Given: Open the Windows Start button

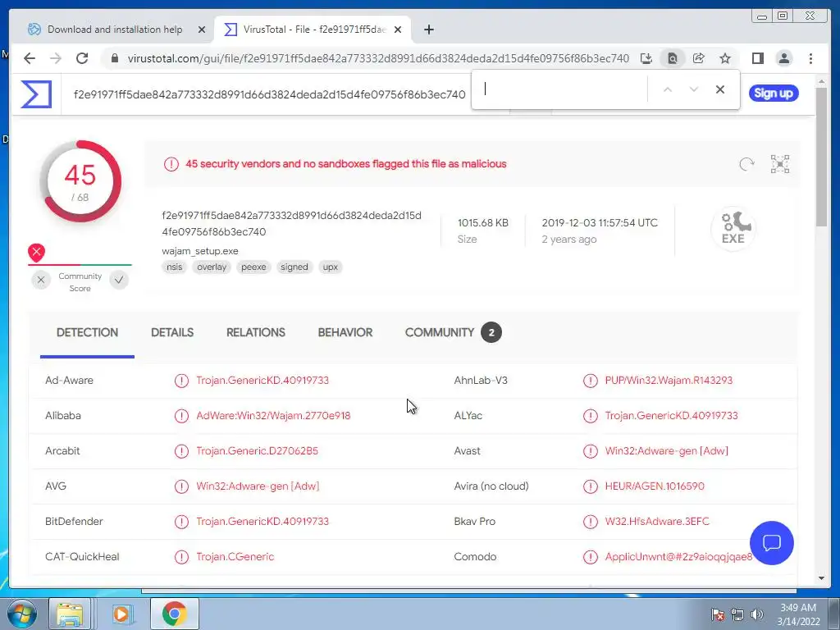Looking at the screenshot, I should point(22,614).
